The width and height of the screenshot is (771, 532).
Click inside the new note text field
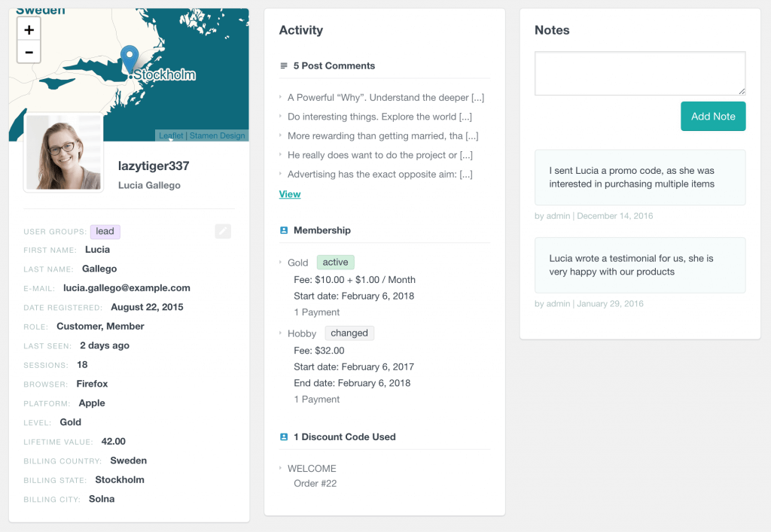tap(639, 73)
